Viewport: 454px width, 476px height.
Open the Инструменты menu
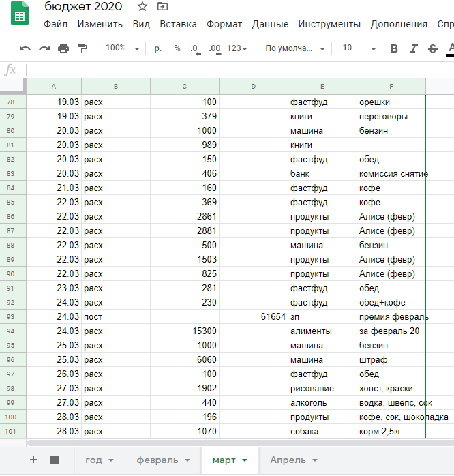[329, 24]
